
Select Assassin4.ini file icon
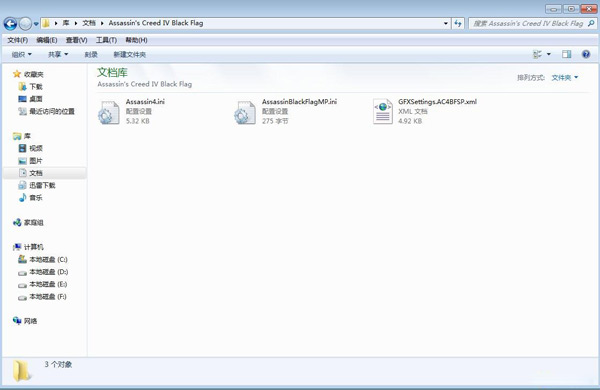tap(109, 112)
